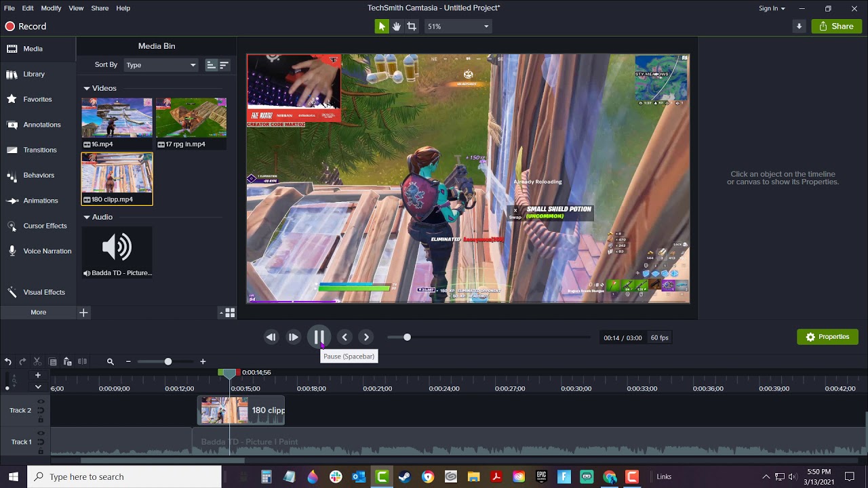Image resolution: width=868 pixels, height=488 pixels.
Task: Open the Share menu
Action: [100, 8]
